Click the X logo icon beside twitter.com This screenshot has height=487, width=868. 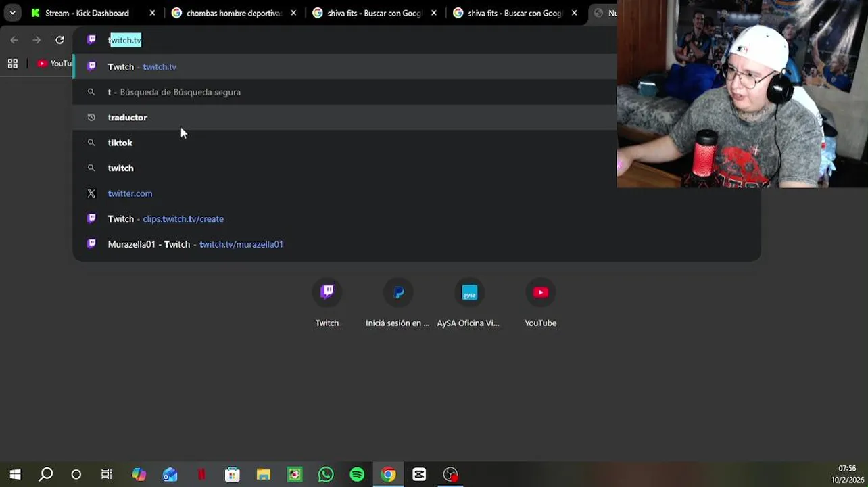pos(91,193)
